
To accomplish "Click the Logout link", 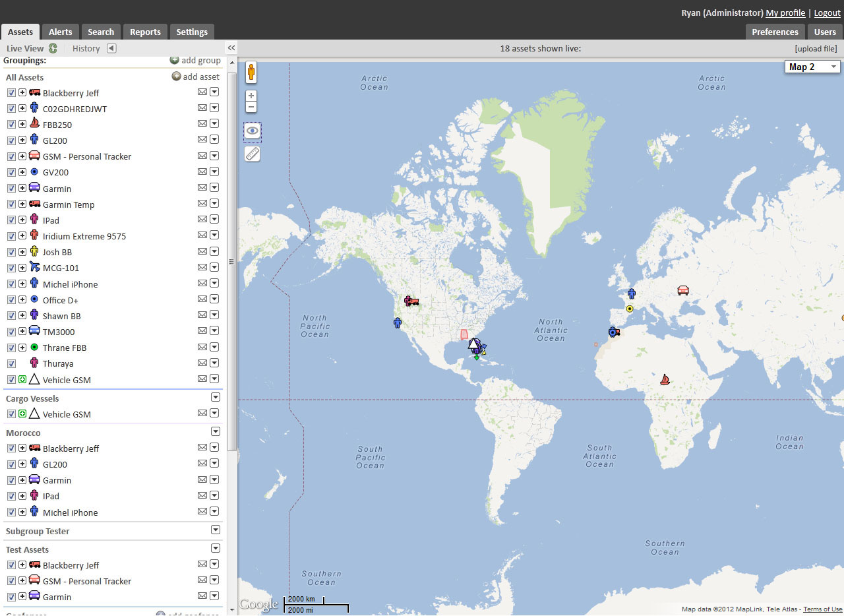I will coord(827,13).
